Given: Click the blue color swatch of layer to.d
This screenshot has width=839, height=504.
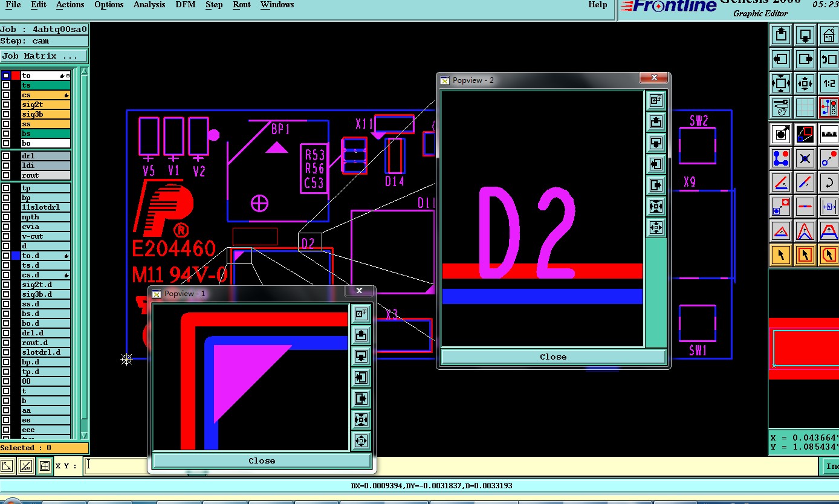Looking at the screenshot, I should (x=16, y=256).
